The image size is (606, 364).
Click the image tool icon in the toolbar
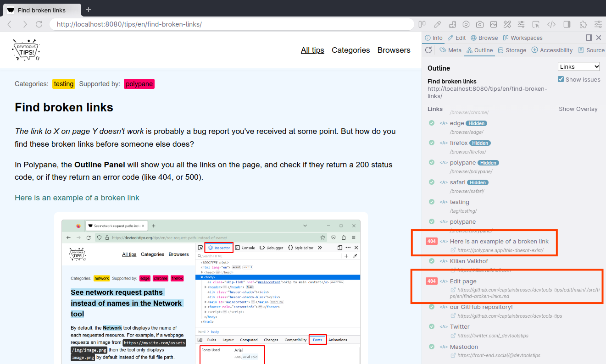coord(494,24)
